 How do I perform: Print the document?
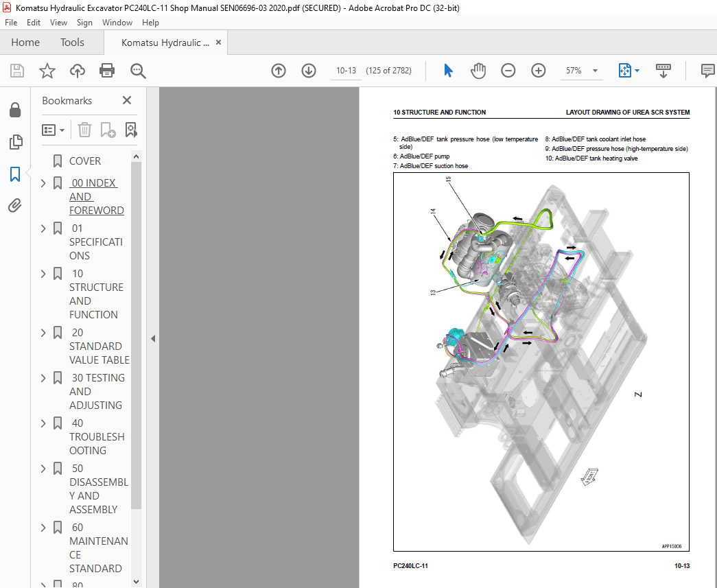point(107,71)
